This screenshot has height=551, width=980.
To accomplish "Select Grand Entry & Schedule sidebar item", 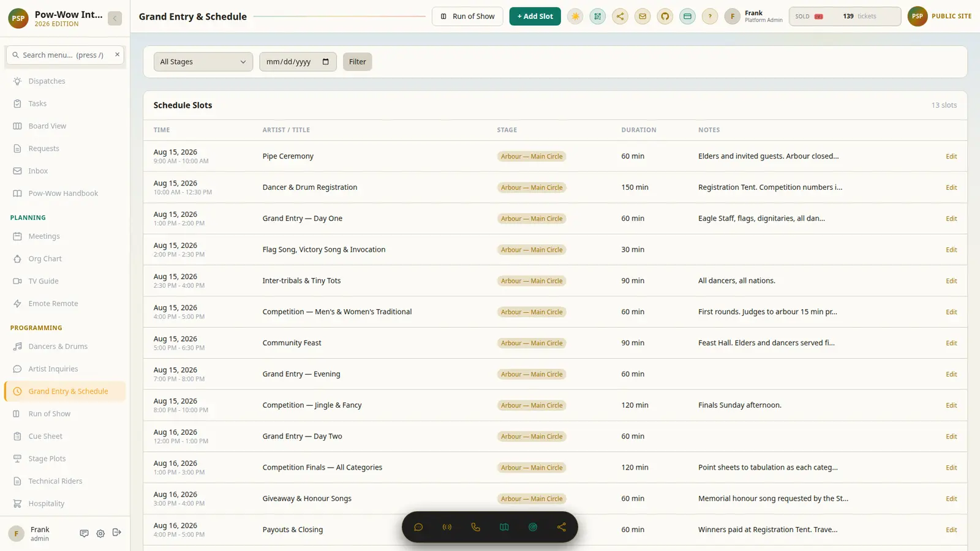I will coord(65,391).
